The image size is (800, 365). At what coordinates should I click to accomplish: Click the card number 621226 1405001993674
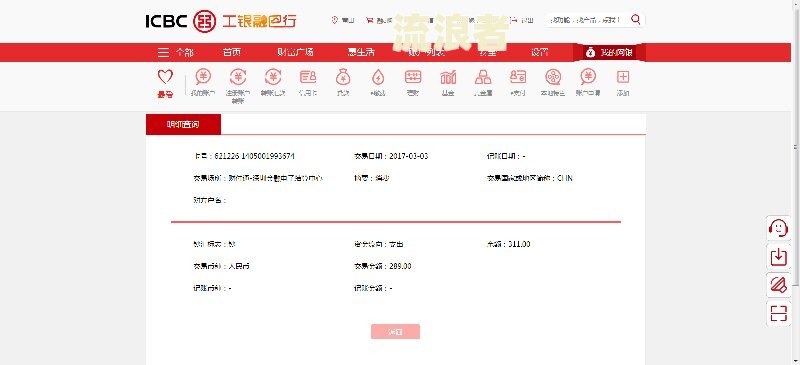pyautogui.click(x=255, y=156)
